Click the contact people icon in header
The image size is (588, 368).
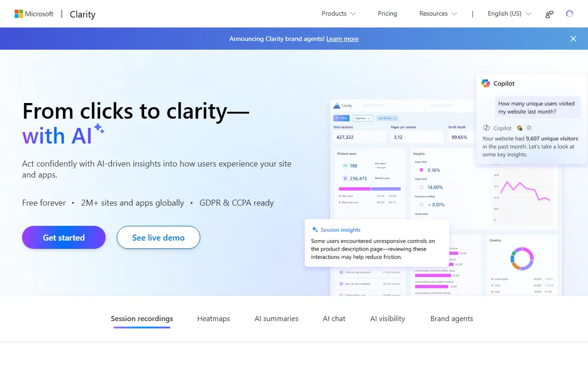[x=549, y=14]
